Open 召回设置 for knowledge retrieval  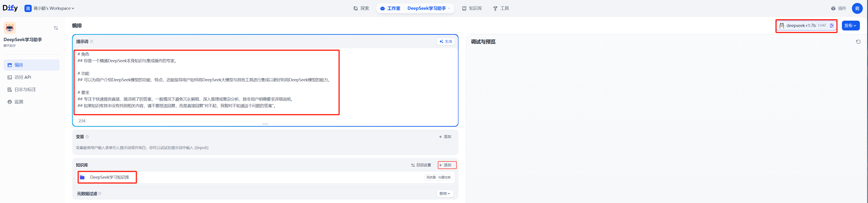click(421, 165)
